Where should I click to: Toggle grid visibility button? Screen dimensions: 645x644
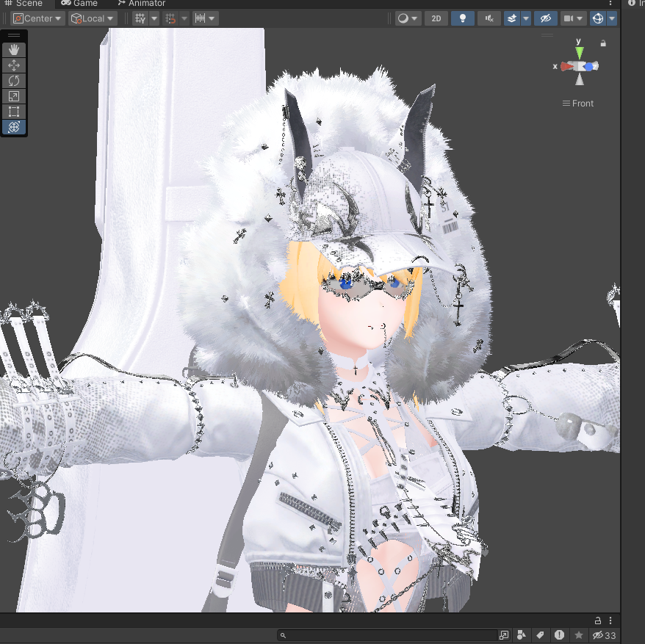(140, 18)
